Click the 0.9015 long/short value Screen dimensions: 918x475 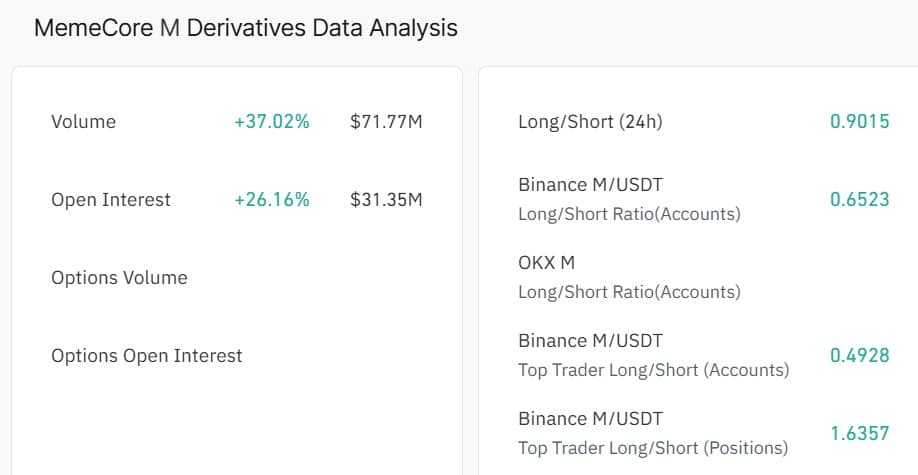859,122
